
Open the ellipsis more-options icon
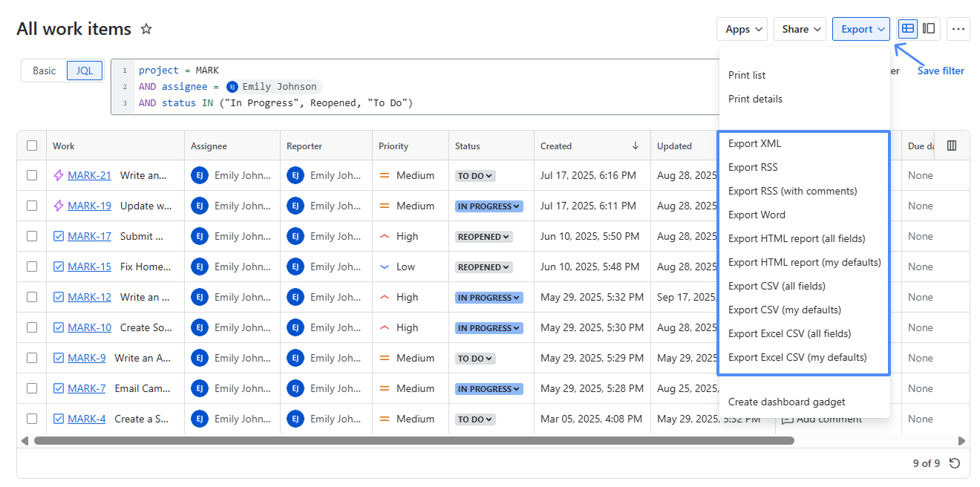click(958, 28)
